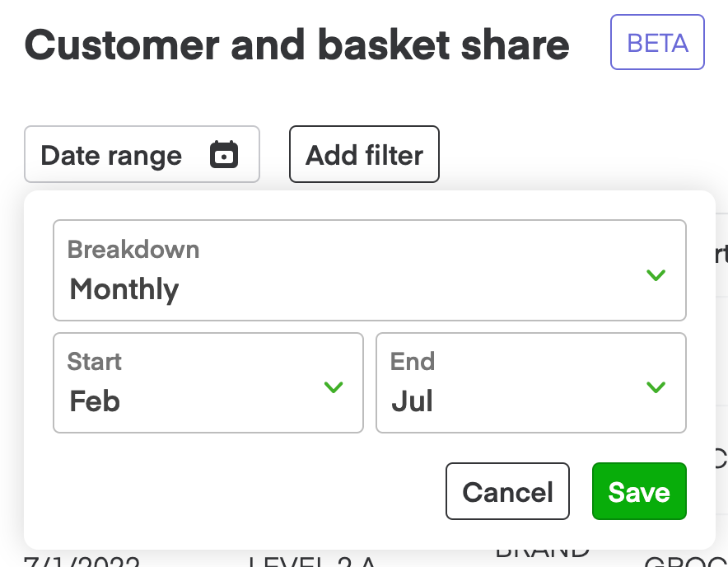Viewport: 728px width, 567px height.
Task: Save the selected date range
Action: tap(639, 491)
